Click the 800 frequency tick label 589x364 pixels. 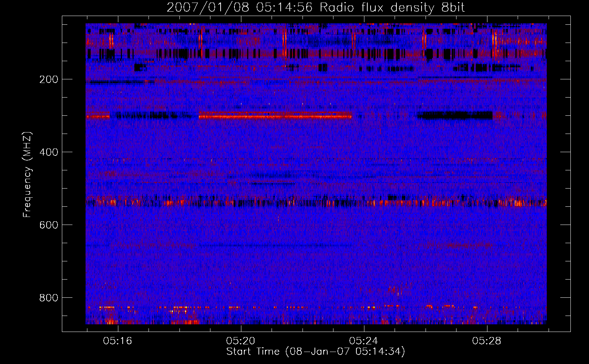tap(49, 298)
